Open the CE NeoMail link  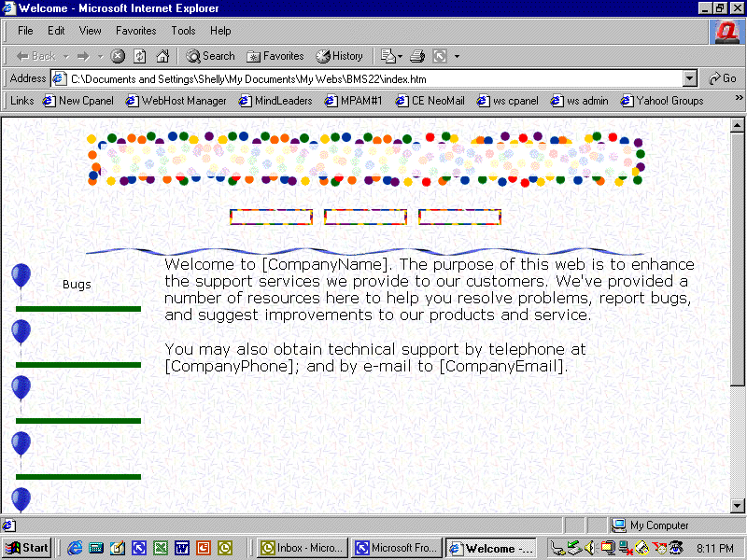[430, 101]
